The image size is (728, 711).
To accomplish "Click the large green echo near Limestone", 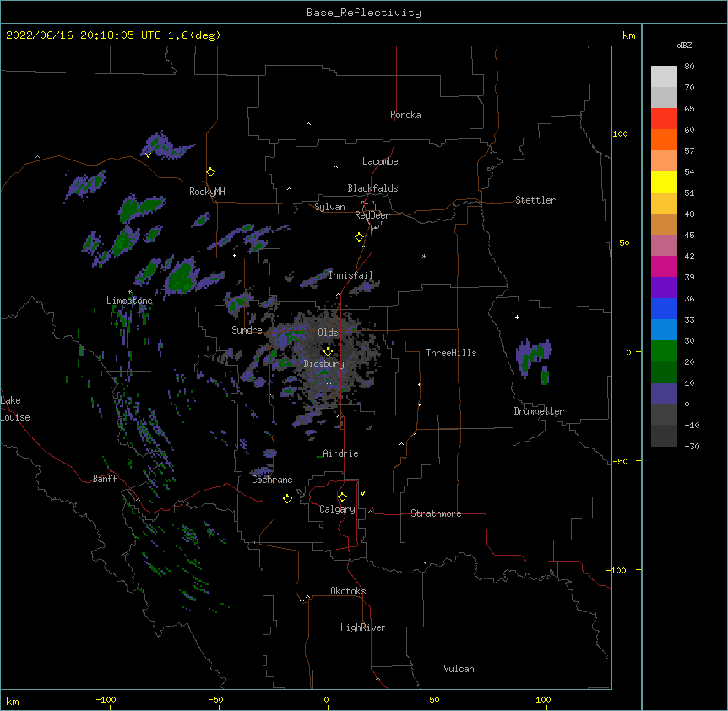I will tap(180, 278).
